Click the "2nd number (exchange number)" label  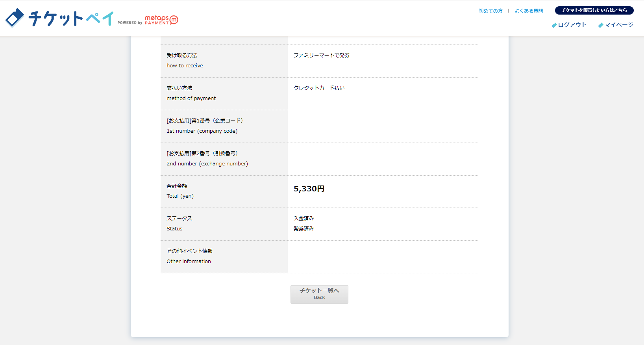(x=207, y=164)
